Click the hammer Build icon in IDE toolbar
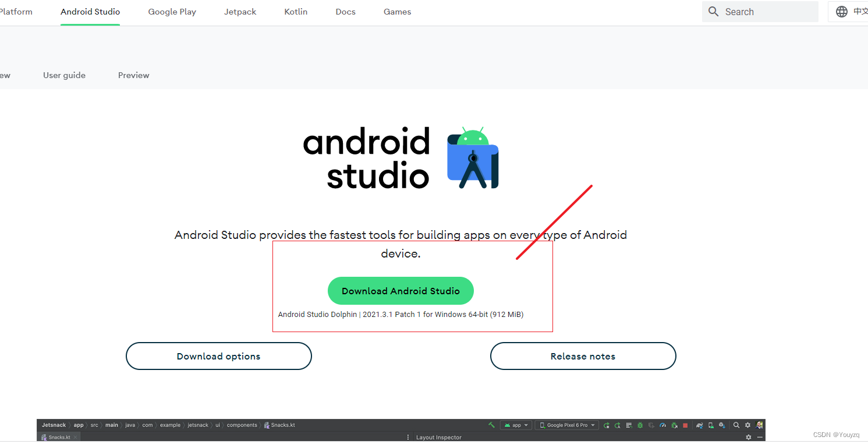The width and height of the screenshot is (868, 444). (x=491, y=425)
